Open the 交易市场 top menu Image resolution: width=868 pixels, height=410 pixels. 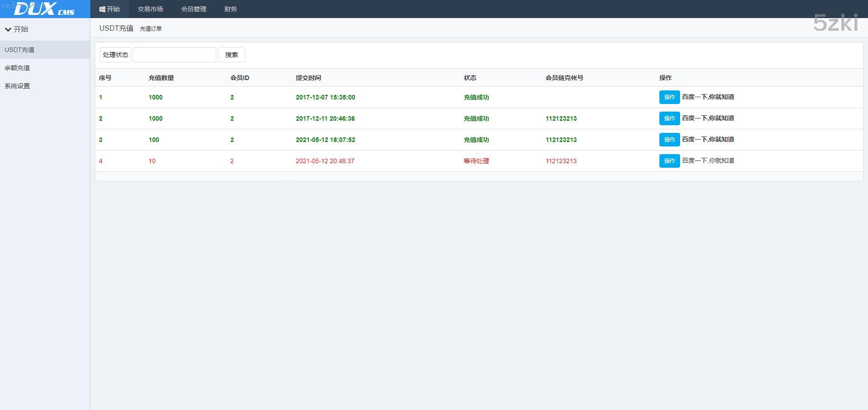click(150, 9)
